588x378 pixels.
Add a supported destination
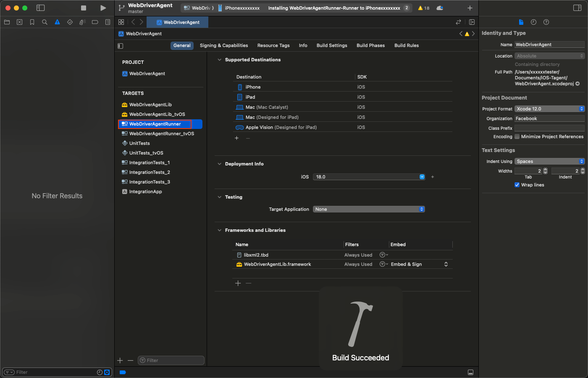(x=237, y=138)
